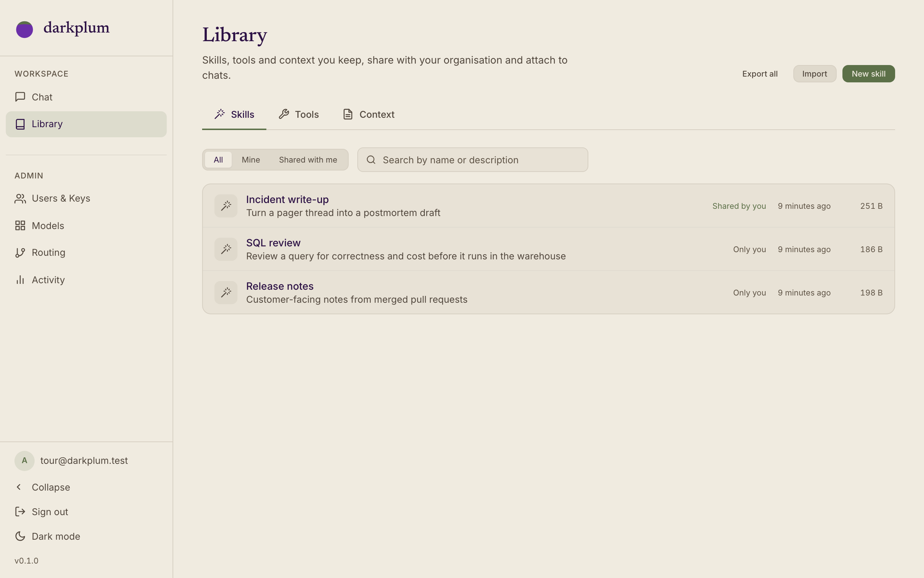The height and width of the screenshot is (578, 924).
Task: Switch to the Skills tab
Action: [234, 114]
